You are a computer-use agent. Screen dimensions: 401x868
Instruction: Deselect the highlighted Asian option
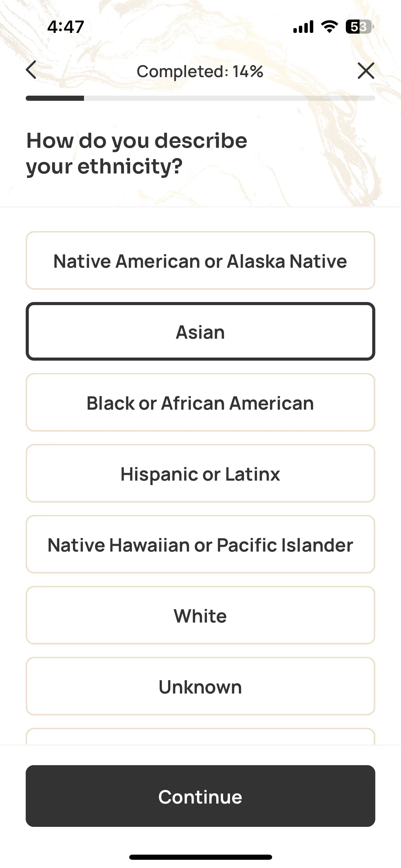pyautogui.click(x=200, y=331)
